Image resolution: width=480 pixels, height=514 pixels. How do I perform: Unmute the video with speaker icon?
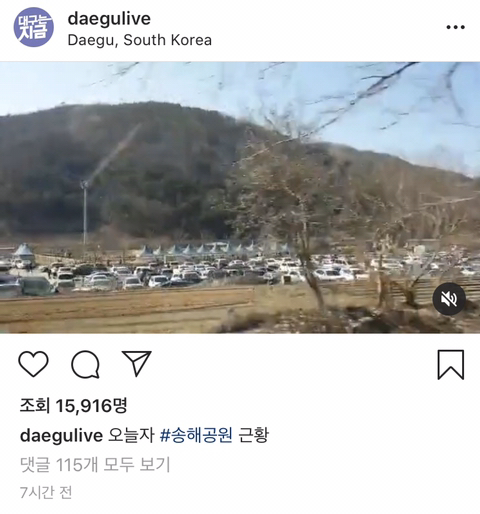449,299
